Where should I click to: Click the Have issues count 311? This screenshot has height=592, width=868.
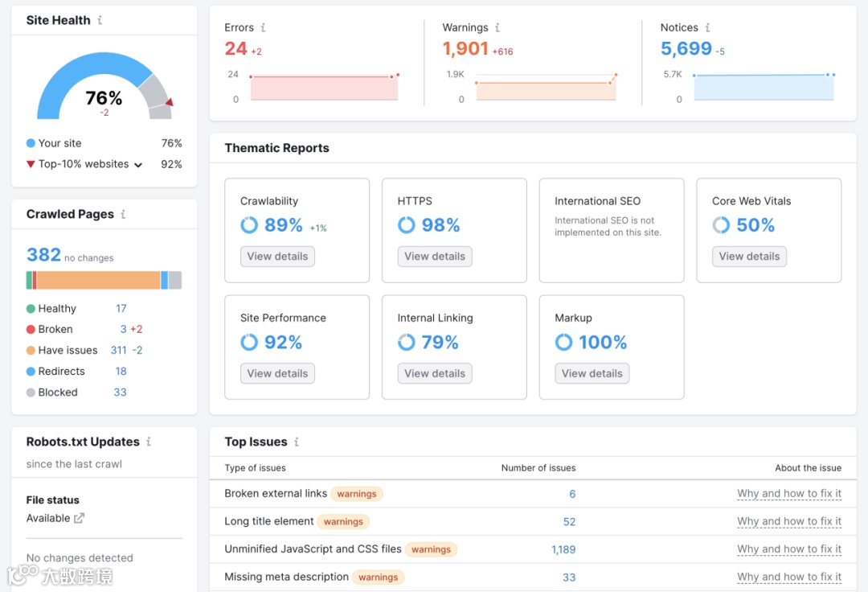(118, 350)
